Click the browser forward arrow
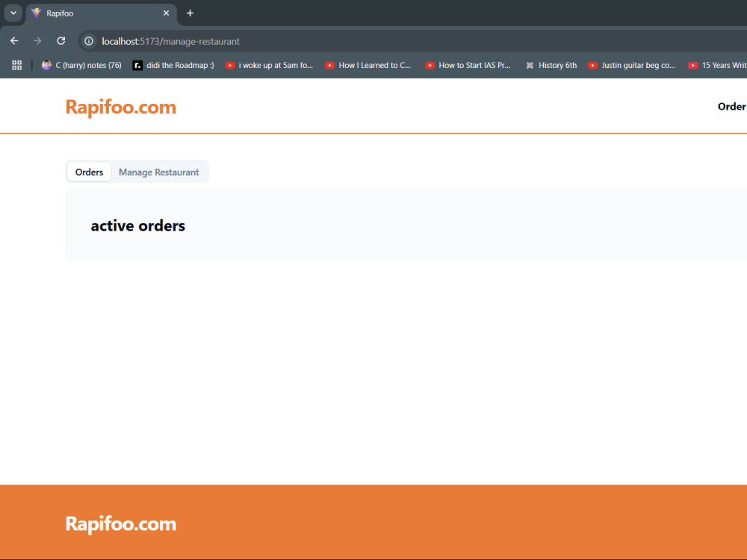 tap(37, 41)
